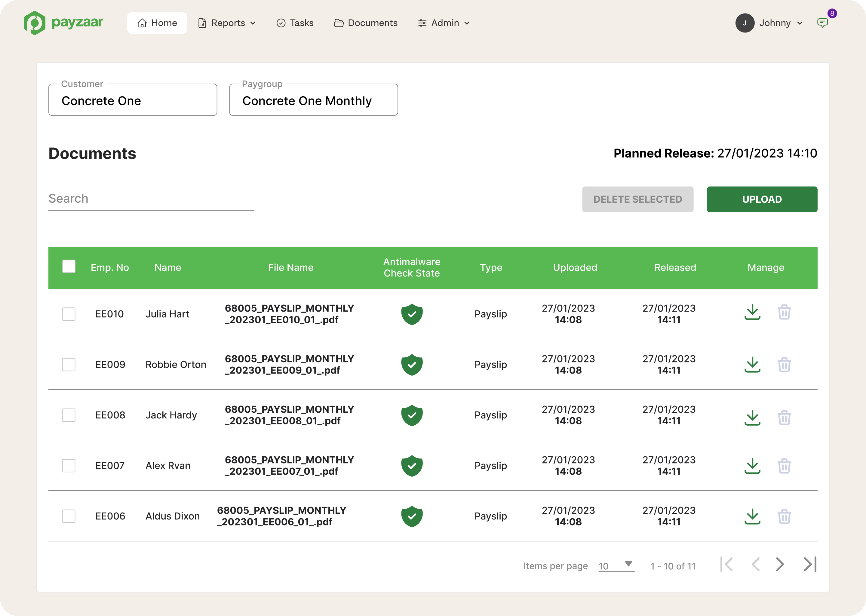Screen dimensions: 866x616
Task: Click the Antimalware Check State header
Action: click(x=412, y=267)
